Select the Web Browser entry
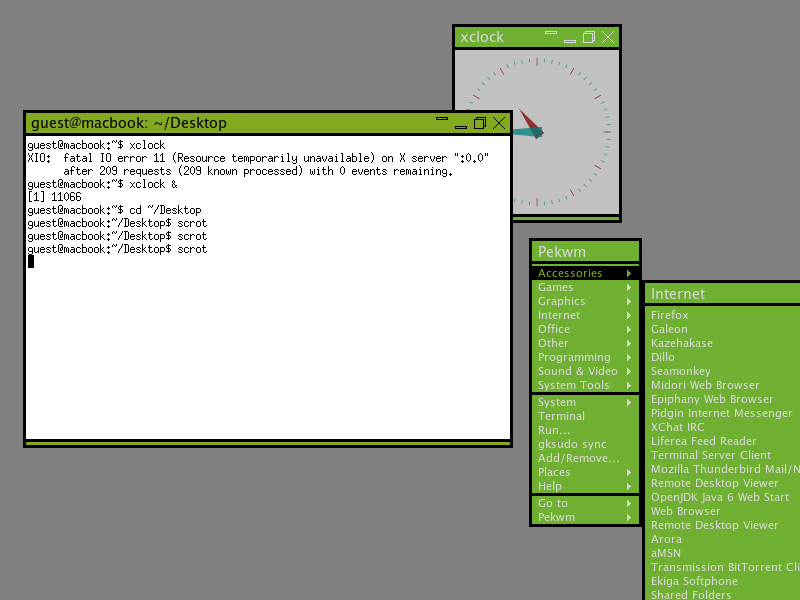This screenshot has width=800, height=600. tap(722, 512)
